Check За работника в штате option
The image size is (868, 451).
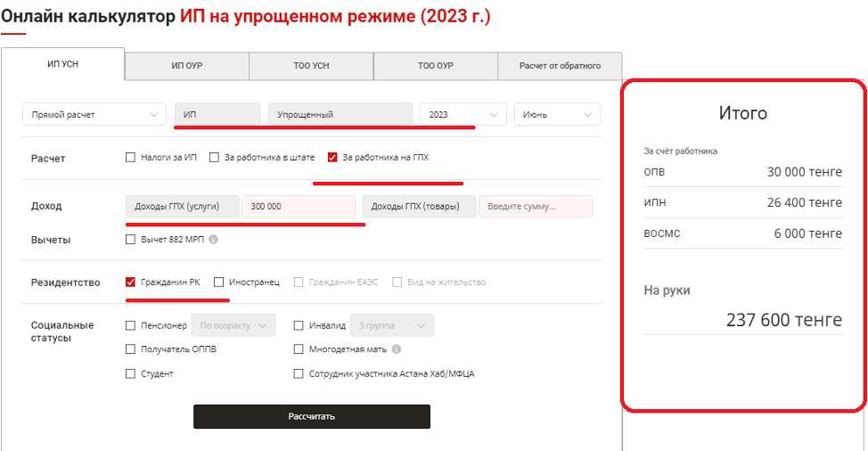tap(214, 157)
